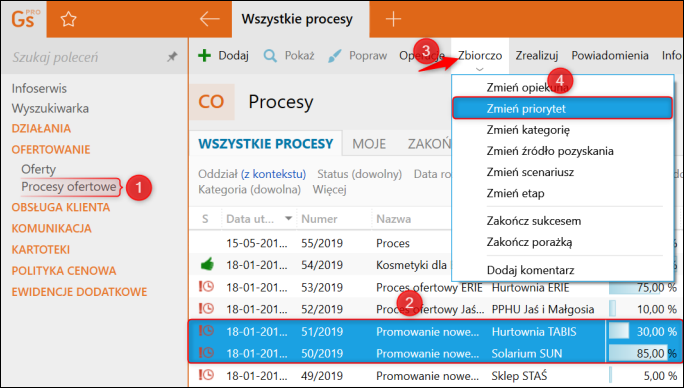Select Zakończ sukcesem menu entry
The image size is (684, 388).
(563, 221)
